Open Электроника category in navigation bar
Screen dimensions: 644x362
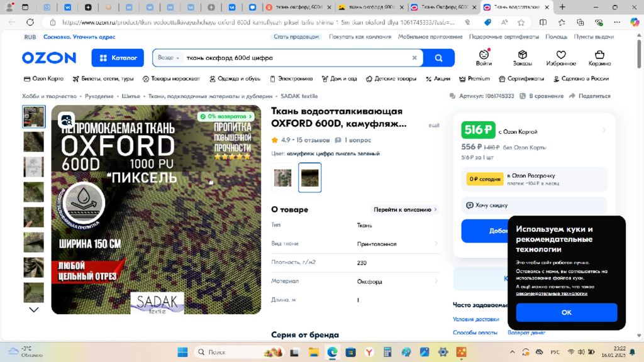tap(291, 79)
